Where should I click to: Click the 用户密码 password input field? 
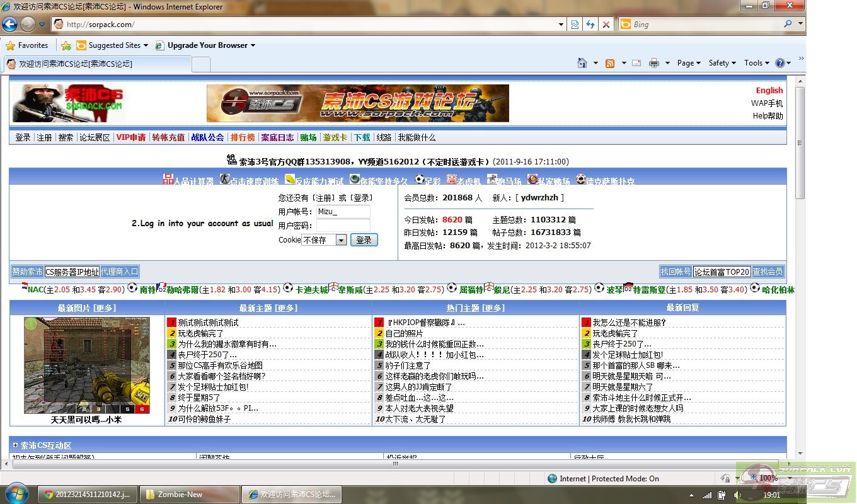343,226
